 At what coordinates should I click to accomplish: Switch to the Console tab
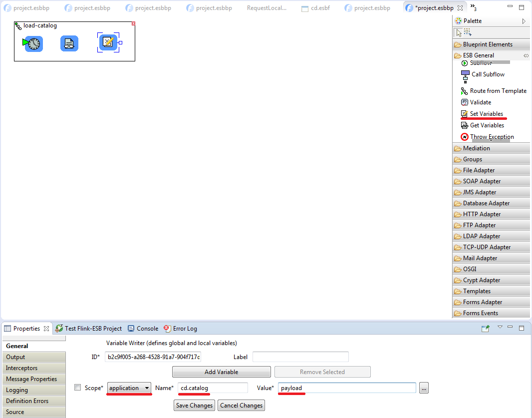coord(147,329)
